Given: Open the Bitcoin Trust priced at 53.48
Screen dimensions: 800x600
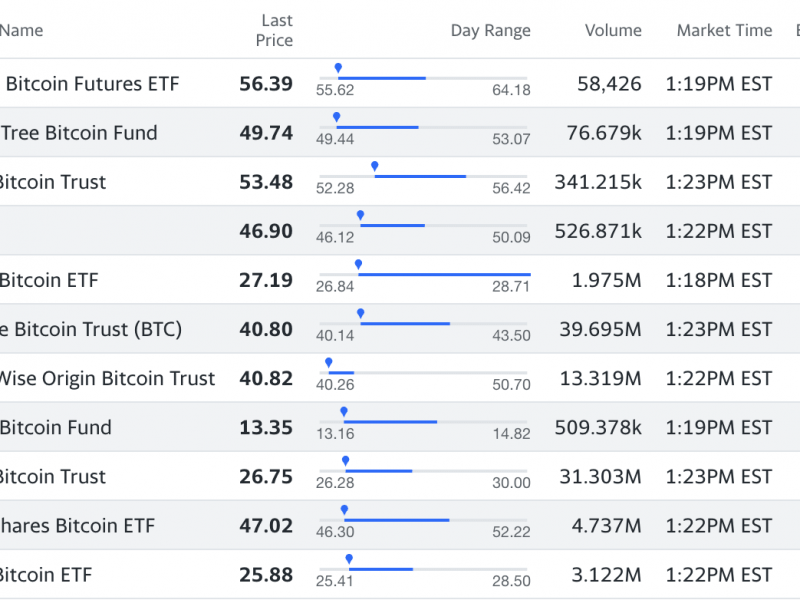Looking at the screenshot, I should tap(52, 182).
